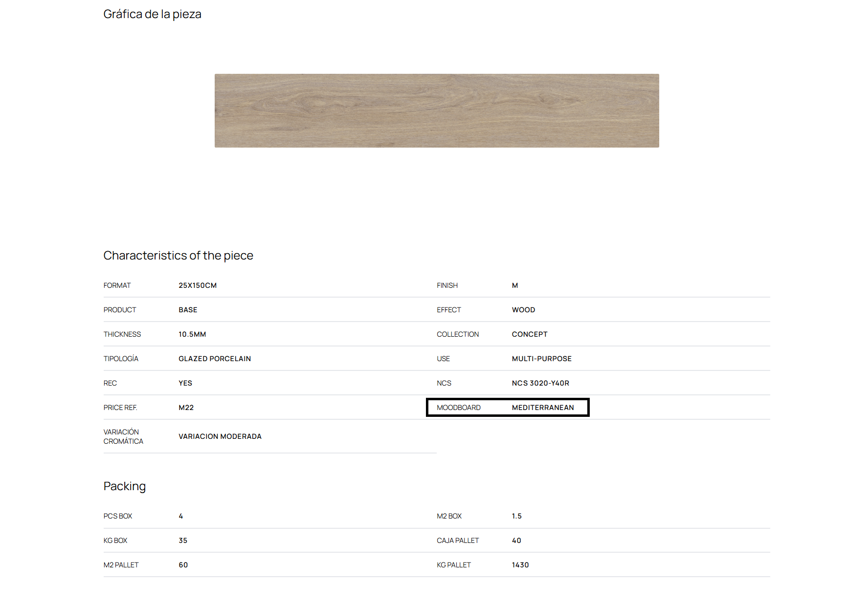Select the CAJA PALLET value 40

click(516, 540)
